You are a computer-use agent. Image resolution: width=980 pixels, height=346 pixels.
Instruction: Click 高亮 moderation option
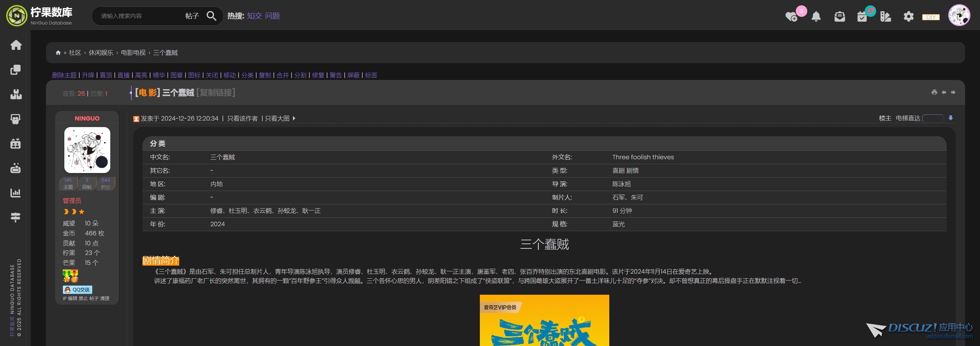coord(141,75)
